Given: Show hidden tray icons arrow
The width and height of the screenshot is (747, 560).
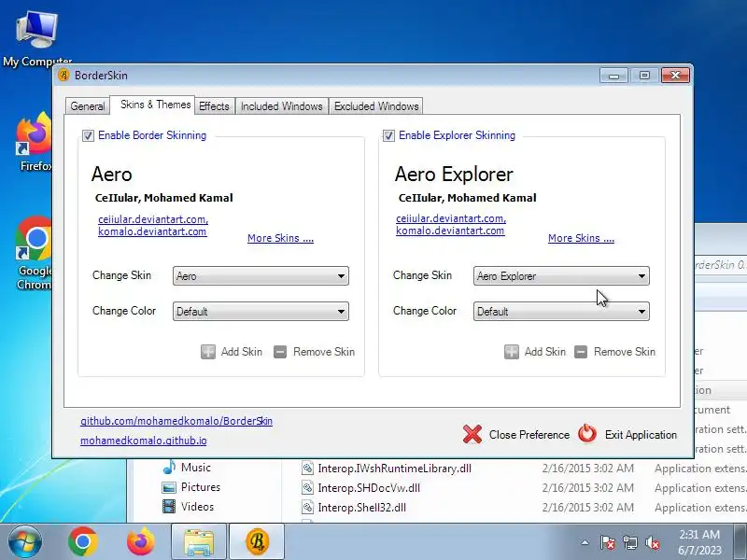Looking at the screenshot, I should tap(585, 542).
